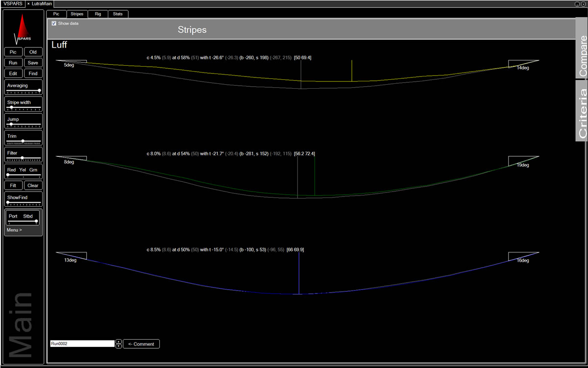Click the Edit button
The image size is (588, 368).
point(13,74)
